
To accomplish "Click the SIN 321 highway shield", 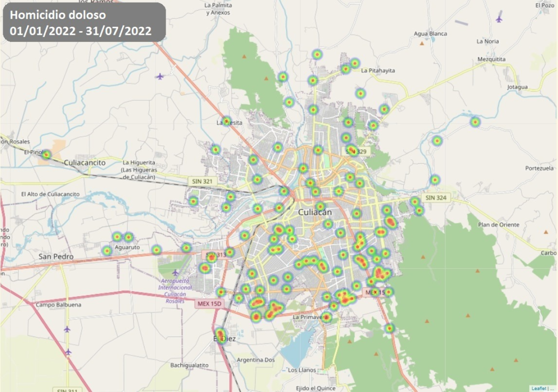I will [200, 181].
